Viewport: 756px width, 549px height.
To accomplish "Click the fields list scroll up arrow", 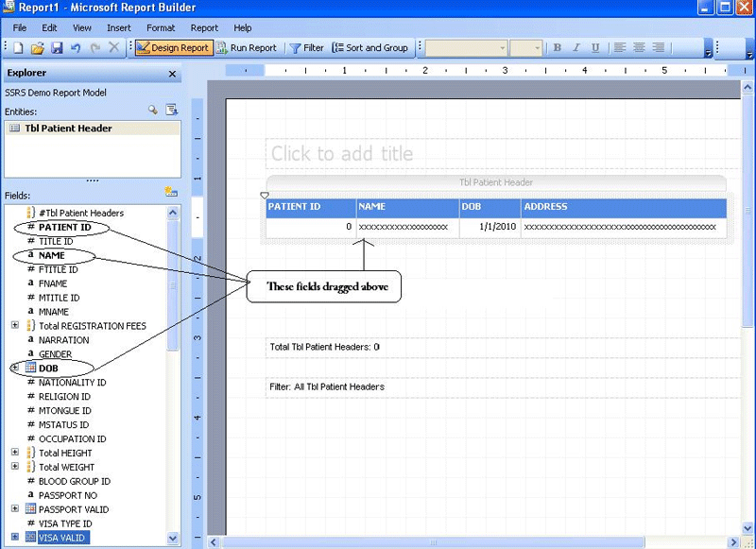I will (173, 213).
